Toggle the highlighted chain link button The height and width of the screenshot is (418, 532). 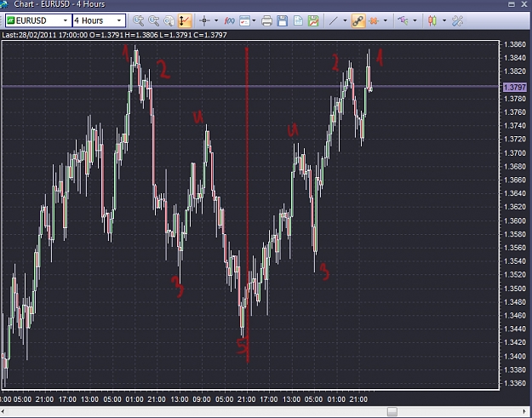[x=358, y=20]
